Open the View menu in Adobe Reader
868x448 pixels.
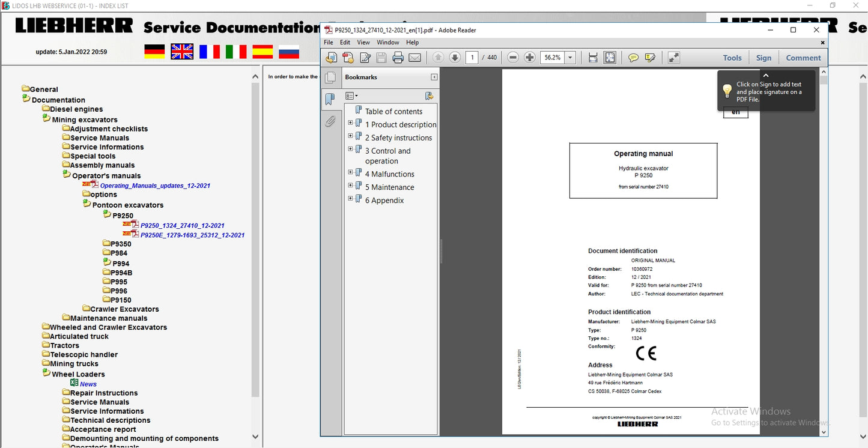tap(363, 43)
